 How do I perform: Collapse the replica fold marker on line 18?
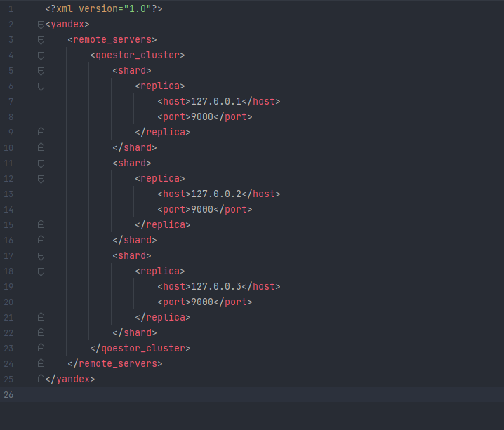coord(41,271)
